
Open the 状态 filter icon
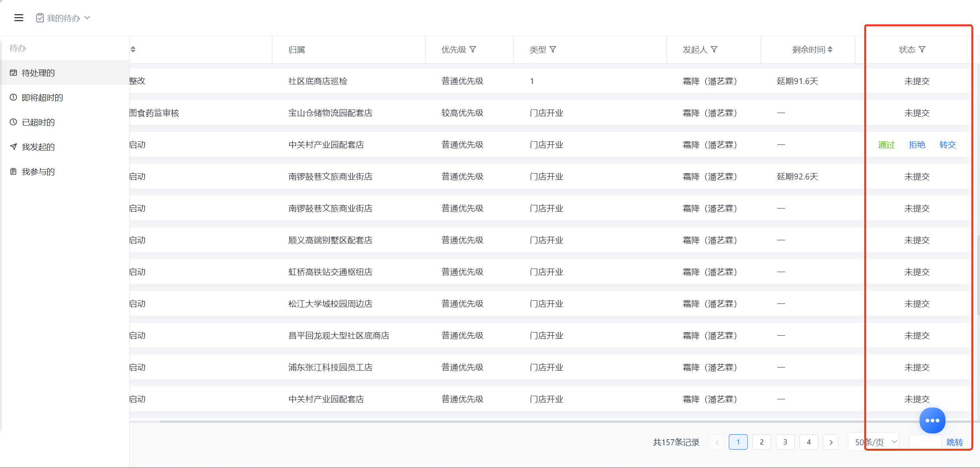pos(922,49)
